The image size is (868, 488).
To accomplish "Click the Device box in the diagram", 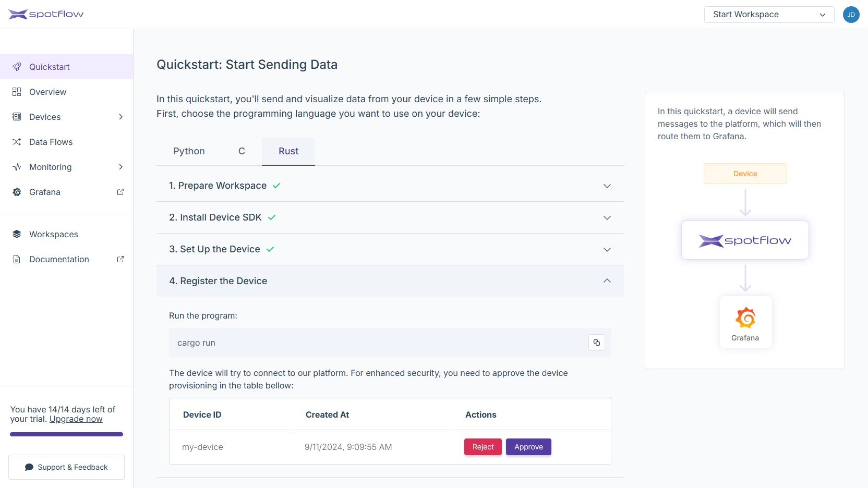I will coord(745,174).
